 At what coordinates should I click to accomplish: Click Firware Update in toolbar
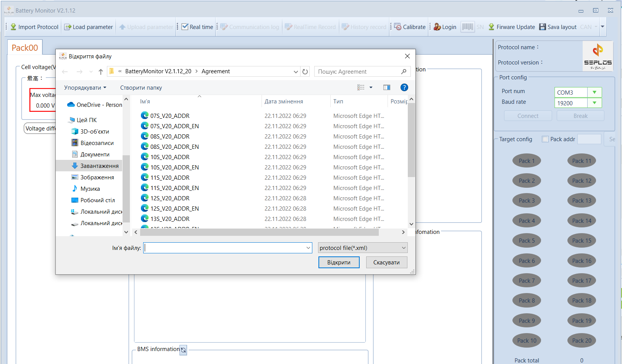pyautogui.click(x=512, y=27)
